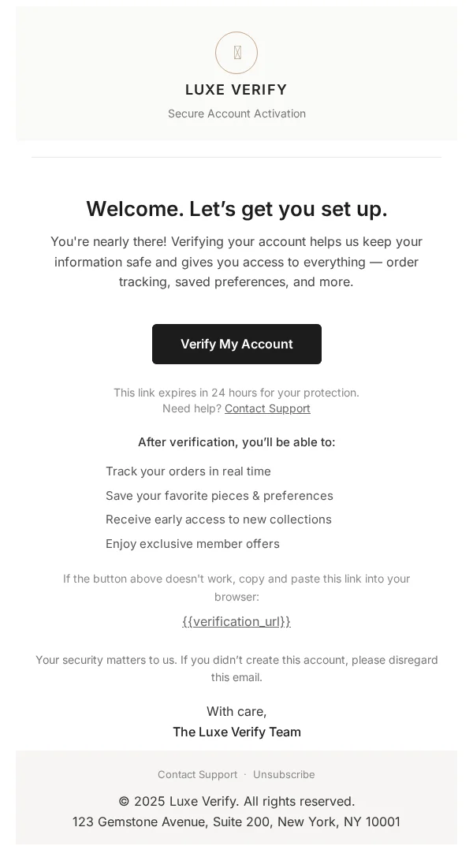
Task: Open the {{verification_url}} fallback link
Action: point(236,622)
